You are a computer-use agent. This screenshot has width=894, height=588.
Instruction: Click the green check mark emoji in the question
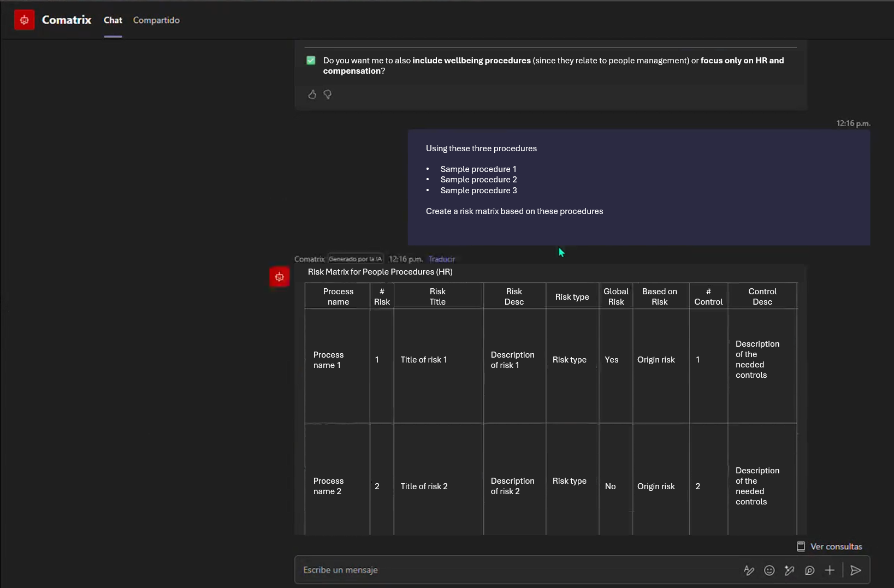tap(311, 61)
